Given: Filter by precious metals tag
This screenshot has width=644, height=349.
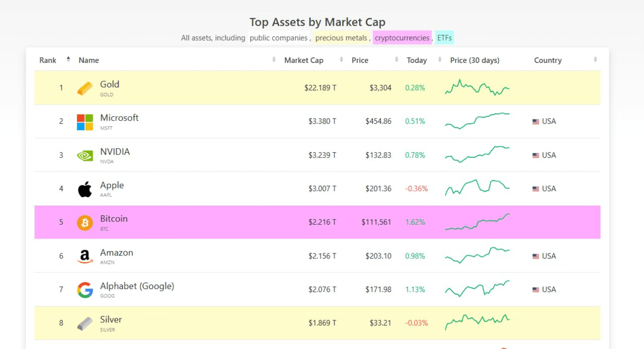Looking at the screenshot, I should [342, 38].
